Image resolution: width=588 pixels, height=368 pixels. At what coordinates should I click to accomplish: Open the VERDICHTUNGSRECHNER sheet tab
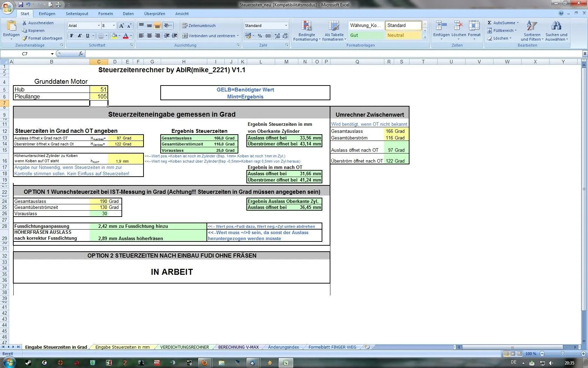pos(184,347)
